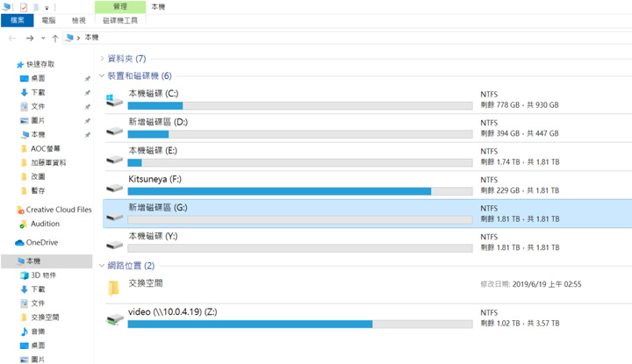Open the video (Z:) network drive icon
The image size is (632, 364).
(x=114, y=318)
